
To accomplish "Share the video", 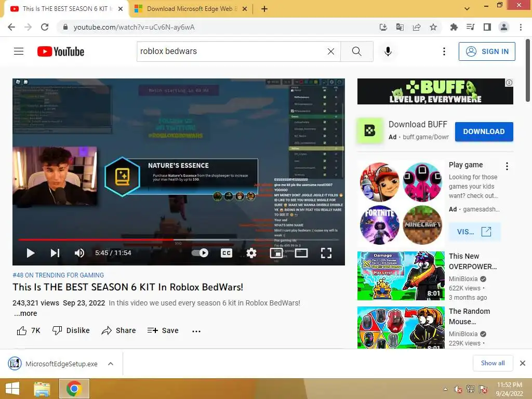I will coord(118,330).
